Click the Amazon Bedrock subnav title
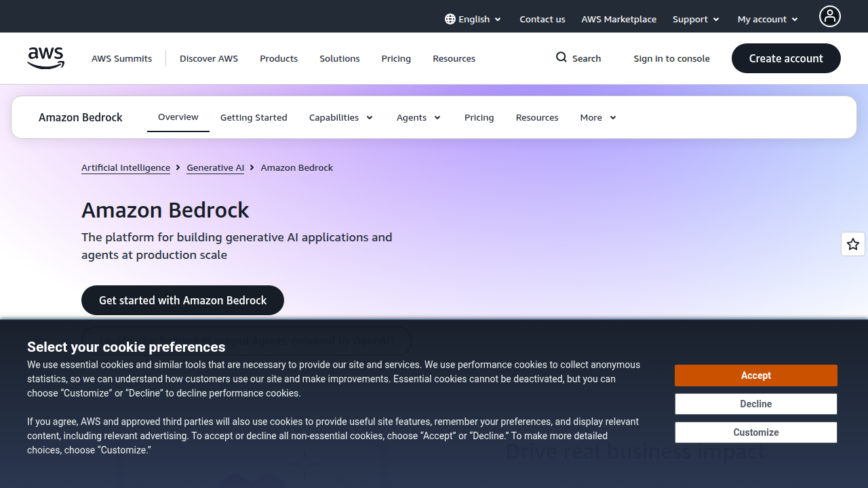The width and height of the screenshot is (868, 488). (81, 117)
